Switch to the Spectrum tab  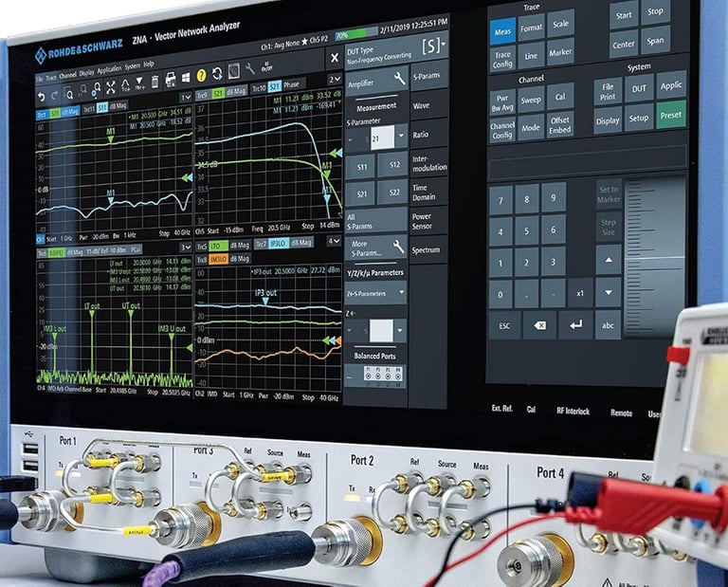tap(428, 249)
